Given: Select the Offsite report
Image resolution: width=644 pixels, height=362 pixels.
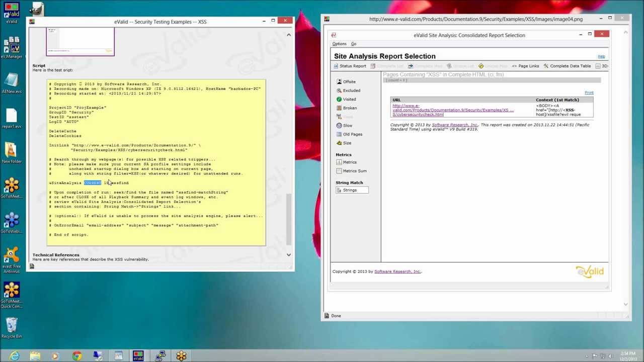Looking at the screenshot, I should pos(346,81).
